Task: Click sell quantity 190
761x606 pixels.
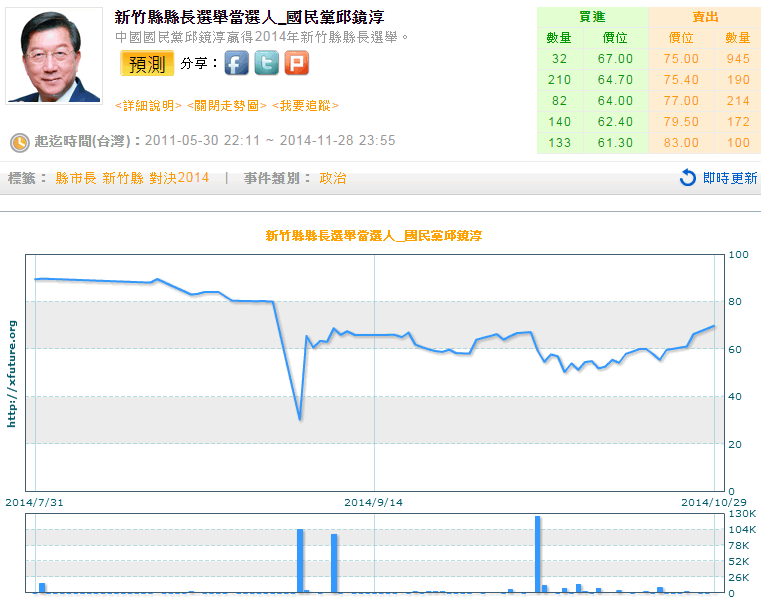Action: click(x=738, y=80)
